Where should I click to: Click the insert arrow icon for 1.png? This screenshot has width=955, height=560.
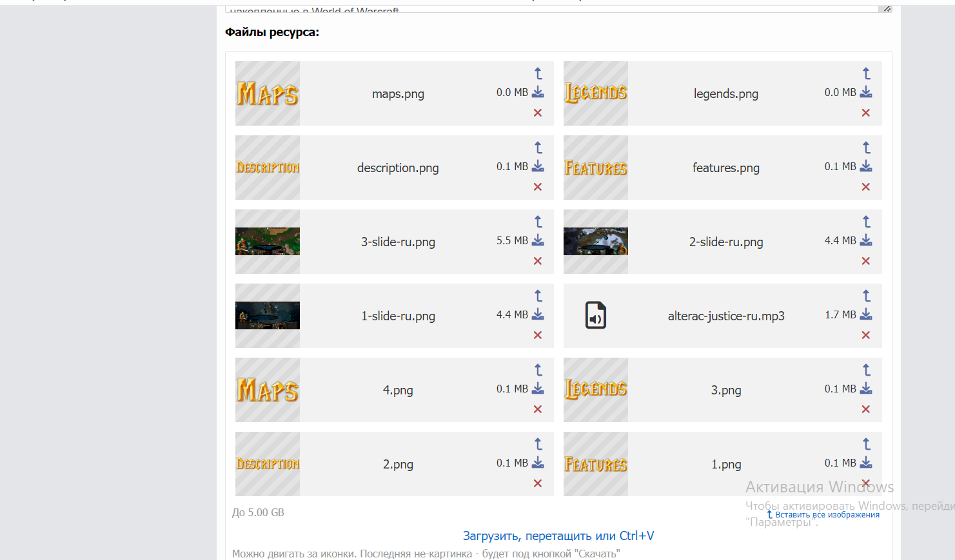pos(867,445)
